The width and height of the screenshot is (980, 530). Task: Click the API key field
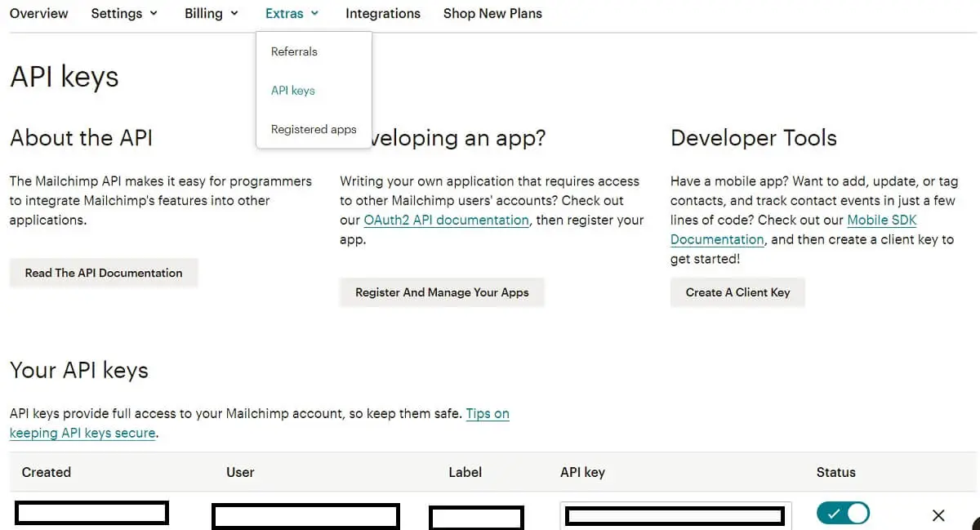tap(676, 515)
